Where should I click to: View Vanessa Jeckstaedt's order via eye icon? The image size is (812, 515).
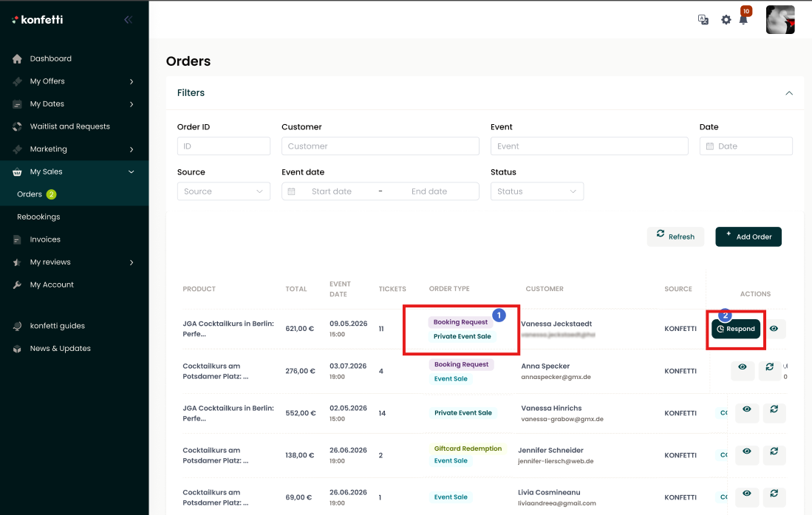774,329
